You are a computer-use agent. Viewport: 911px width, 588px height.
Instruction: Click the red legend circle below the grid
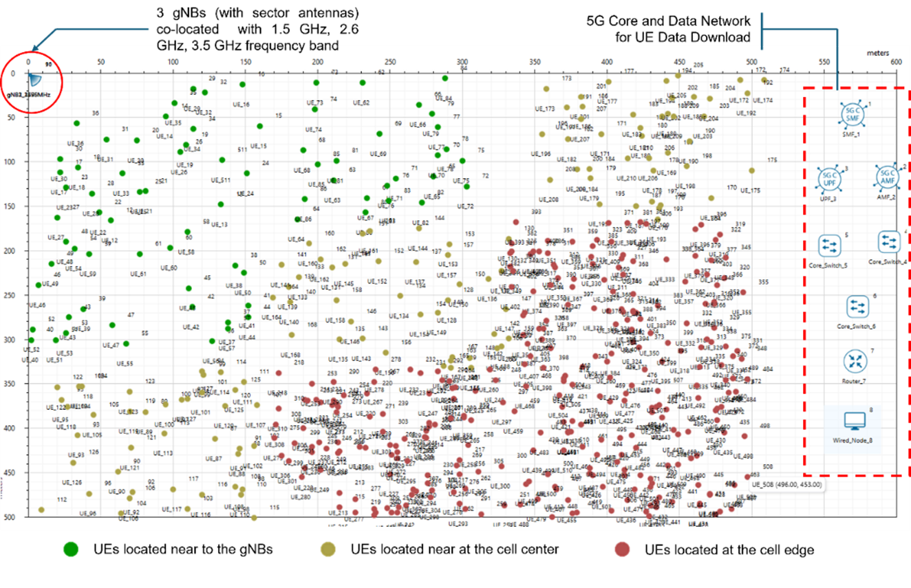point(622,549)
